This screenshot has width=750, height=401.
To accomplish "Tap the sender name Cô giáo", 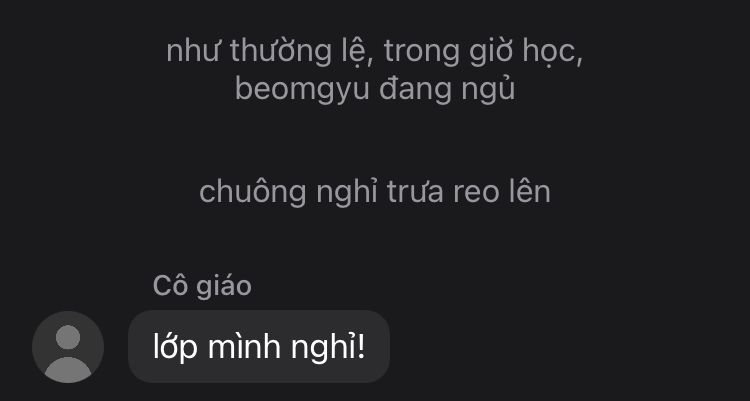I will coord(202,286).
